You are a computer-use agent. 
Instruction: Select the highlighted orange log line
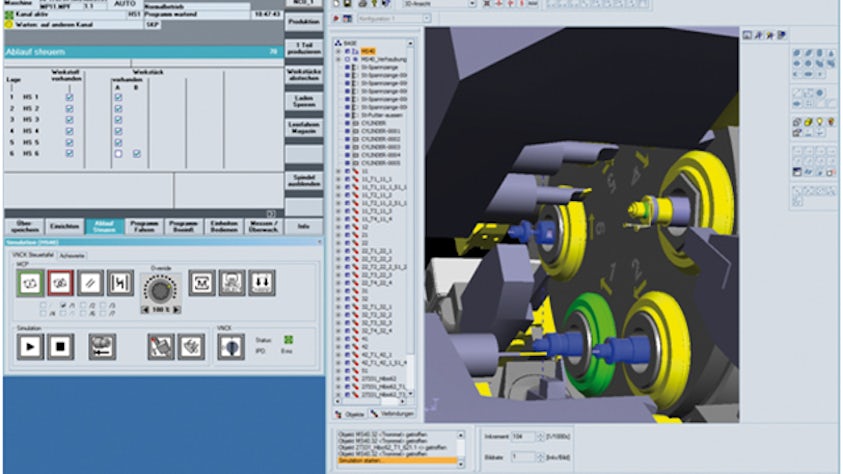click(397, 461)
